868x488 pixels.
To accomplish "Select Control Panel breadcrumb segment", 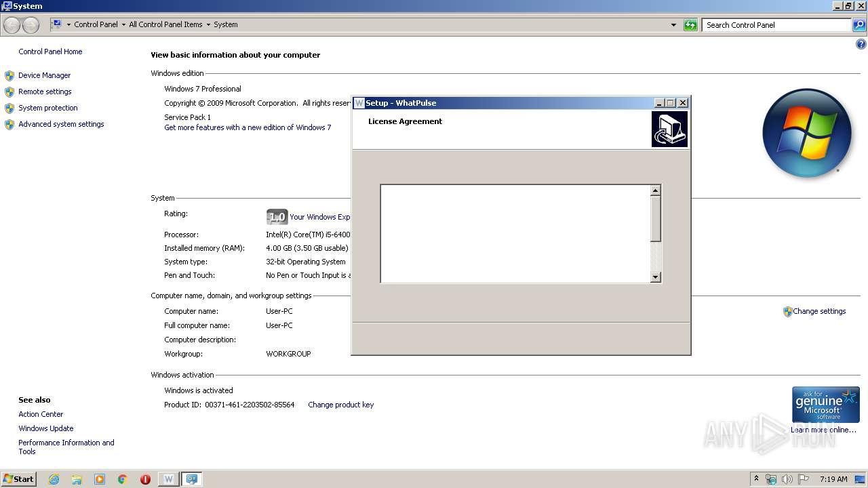I will 96,24.
